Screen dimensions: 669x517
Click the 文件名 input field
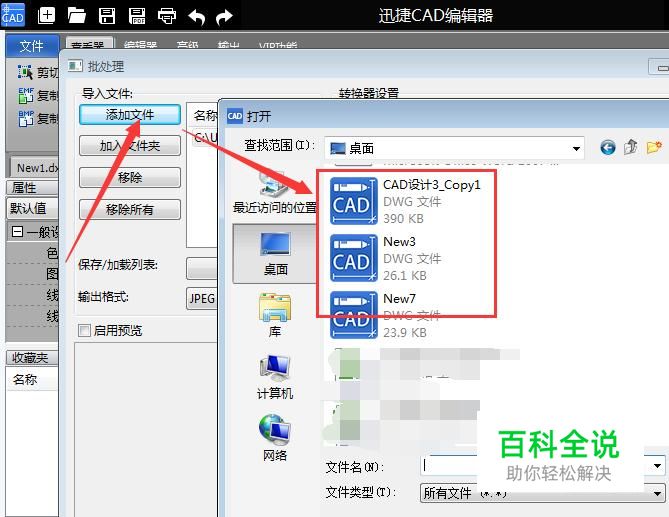[x=535, y=466]
